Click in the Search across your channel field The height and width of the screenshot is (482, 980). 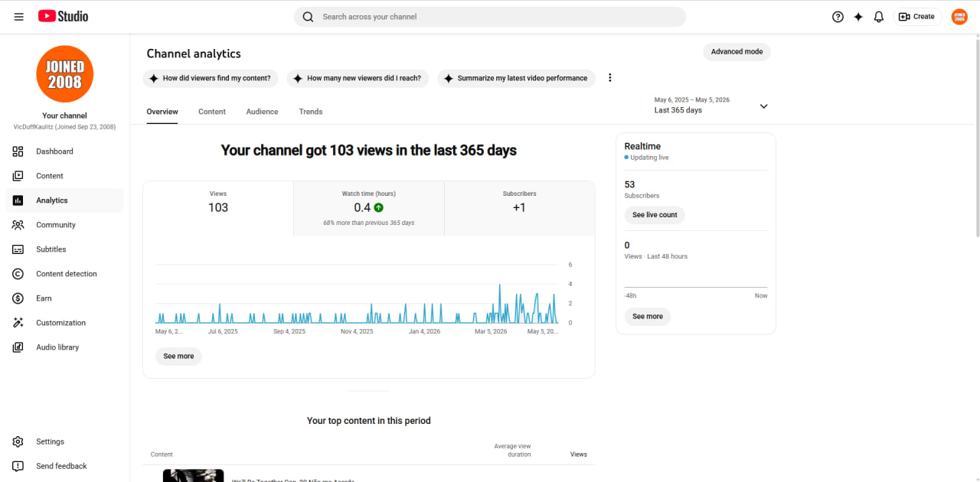(x=490, y=17)
